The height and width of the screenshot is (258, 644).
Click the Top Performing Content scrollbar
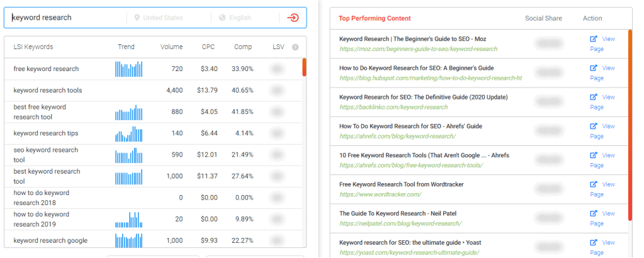[x=630, y=126]
